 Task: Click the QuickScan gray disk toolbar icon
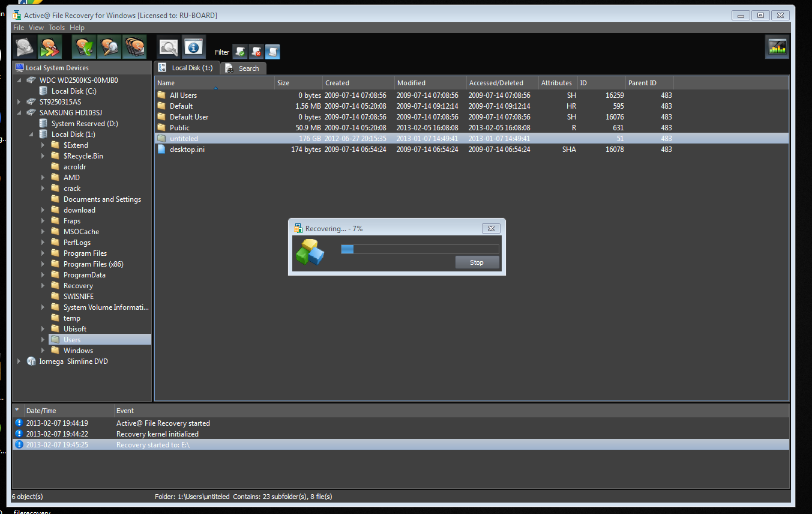(25, 47)
